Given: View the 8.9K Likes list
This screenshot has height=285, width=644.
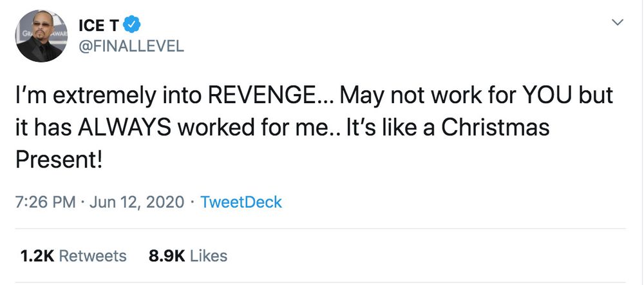Looking at the screenshot, I should click(x=187, y=256).
